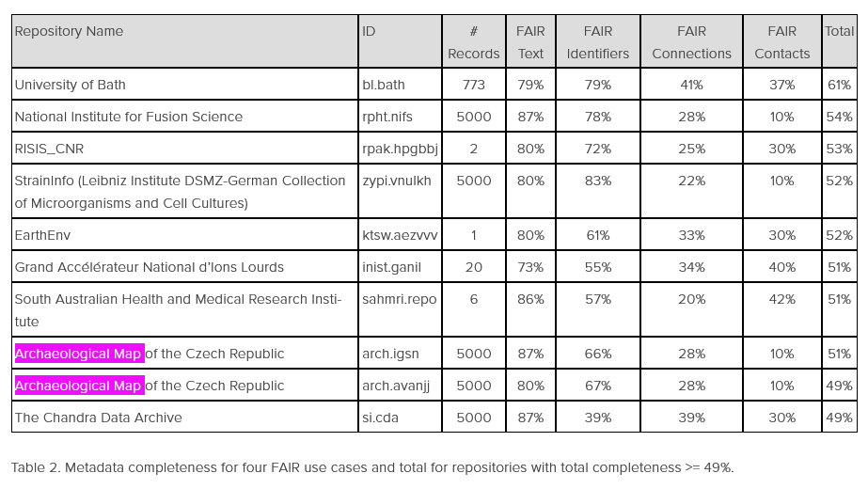The height and width of the screenshot is (489, 868).
Task: Select the FAIR Contacts column header
Action: tap(781, 42)
